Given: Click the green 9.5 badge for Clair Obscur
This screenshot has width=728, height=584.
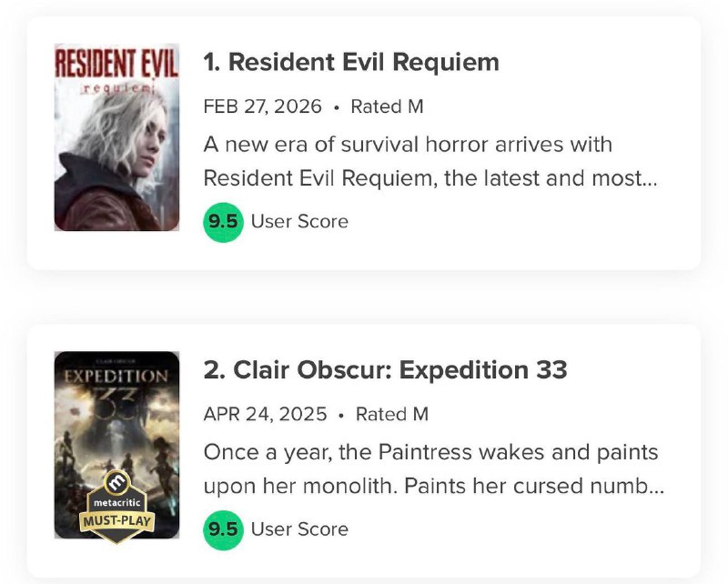Looking at the screenshot, I should click(x=223, y=529).
